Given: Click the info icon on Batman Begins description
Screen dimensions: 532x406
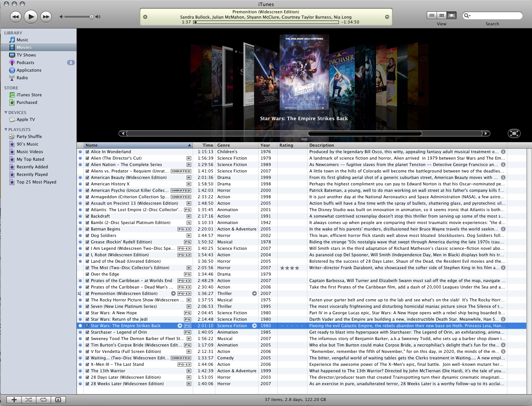Looking at the screenshot, I should (503, 229).
